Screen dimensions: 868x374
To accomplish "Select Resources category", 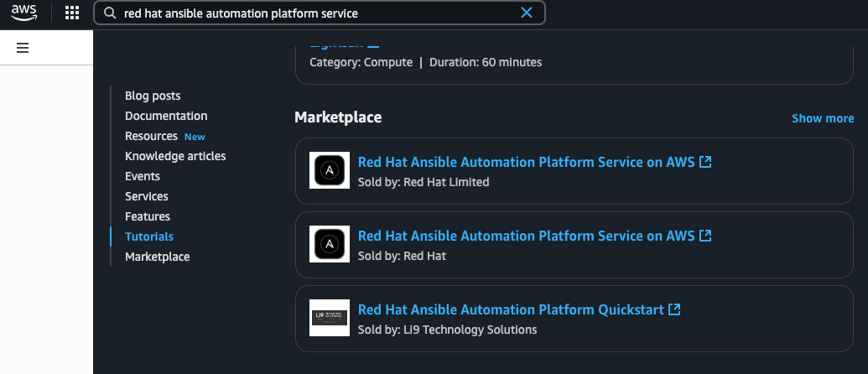I will pos(151,136).
